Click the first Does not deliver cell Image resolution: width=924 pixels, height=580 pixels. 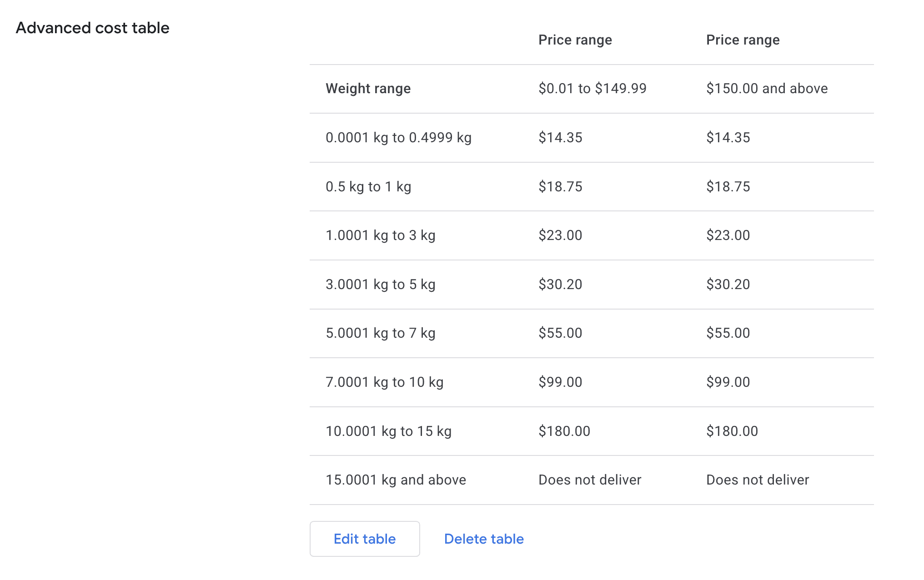[589, 480]
